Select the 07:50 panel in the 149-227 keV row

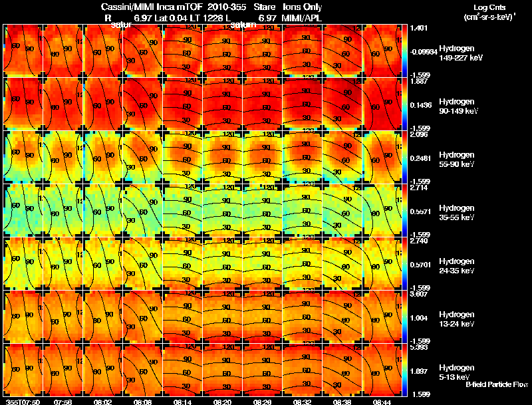(x=23, y=51)
